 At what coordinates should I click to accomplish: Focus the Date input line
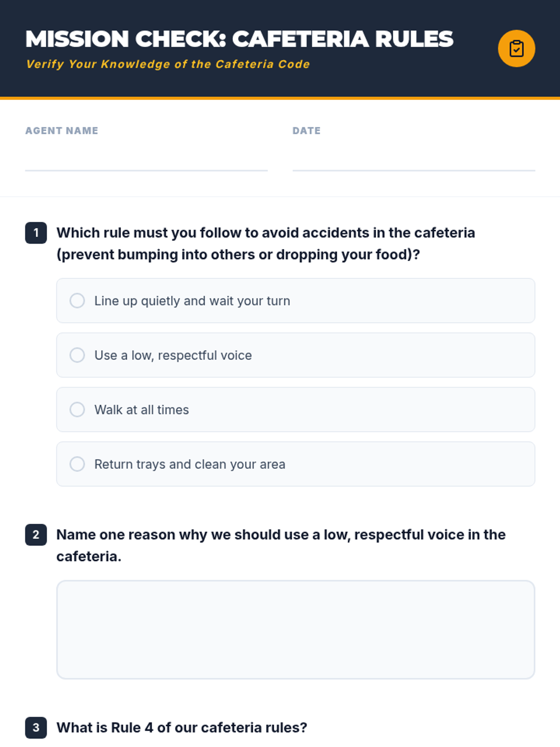(x=413, y=159)
